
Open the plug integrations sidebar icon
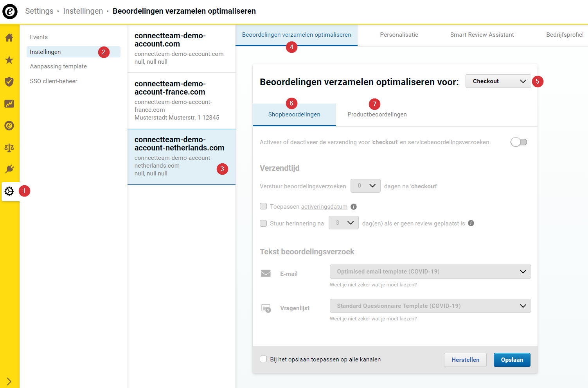click(x=9, y=169)
